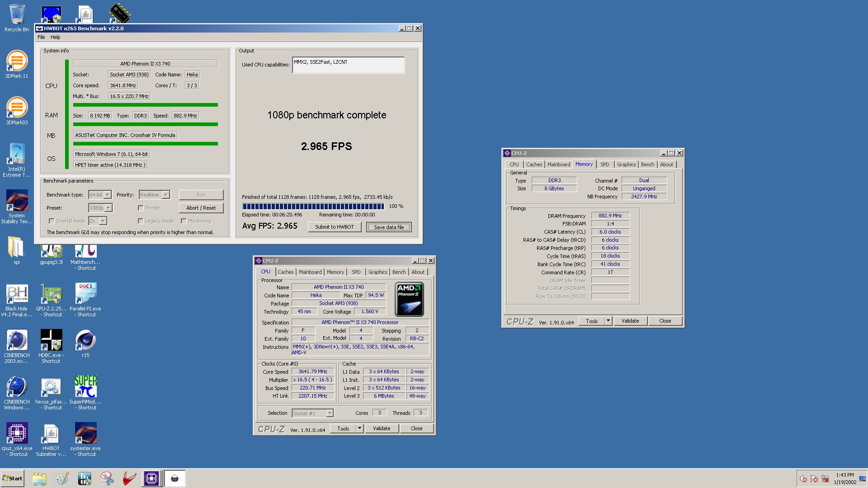868x488 pixels.
Task: Toggle the Monitoring checkbox
Action: point(184,221)
